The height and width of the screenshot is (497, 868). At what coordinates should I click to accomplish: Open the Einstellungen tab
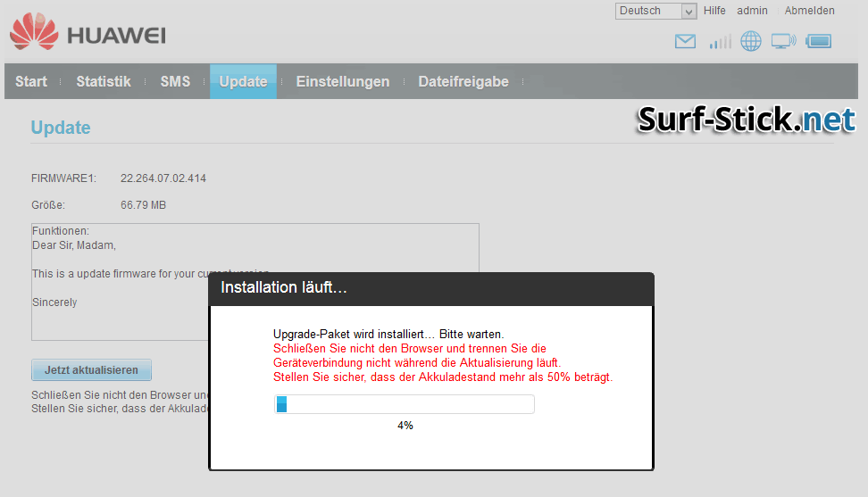point(343,81)
